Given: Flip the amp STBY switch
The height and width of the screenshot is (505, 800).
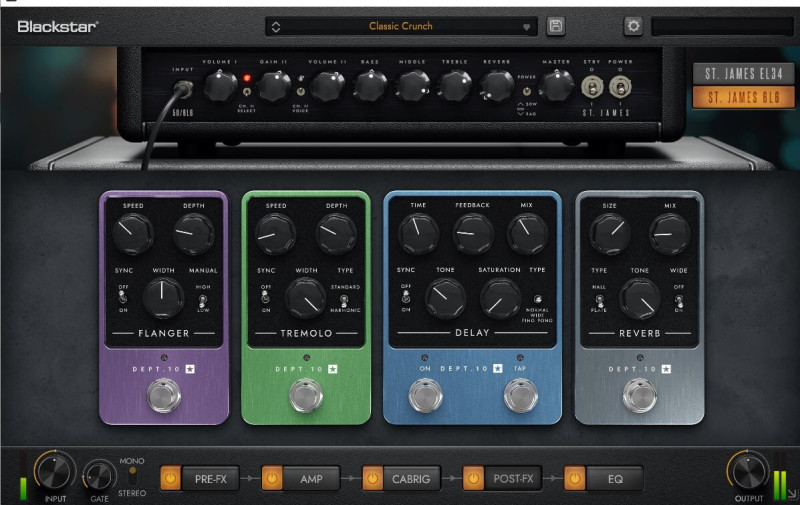Looking at the screenshot, I should click(592, 87).
